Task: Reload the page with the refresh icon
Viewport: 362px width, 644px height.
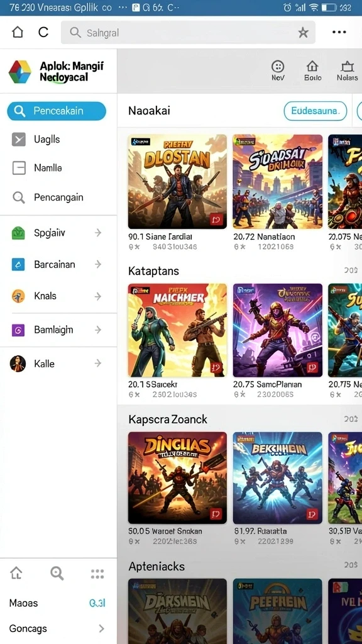Action: pos(43,32)
